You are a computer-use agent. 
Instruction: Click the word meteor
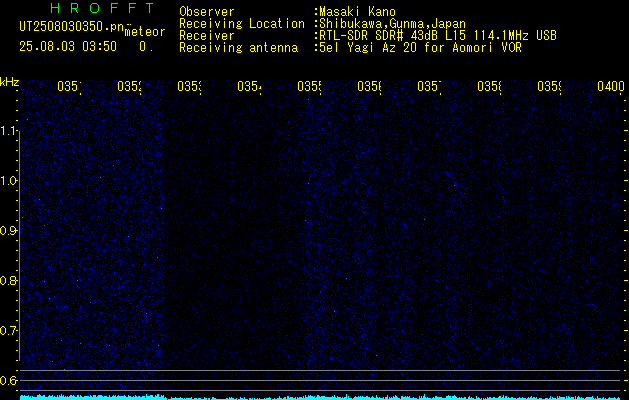(x=145, y=32)
